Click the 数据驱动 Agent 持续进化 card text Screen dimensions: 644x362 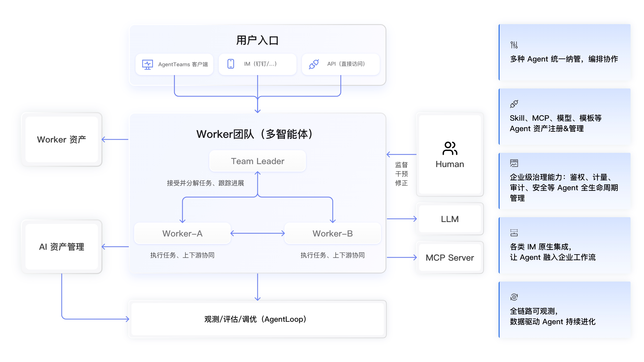click(553, 322)
